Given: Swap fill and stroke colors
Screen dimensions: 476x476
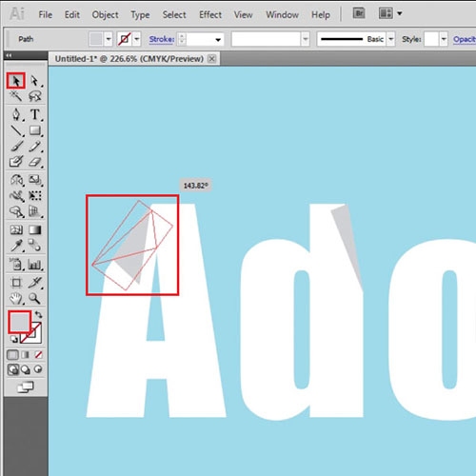Looking at the screenshot, I should [38, 315].
